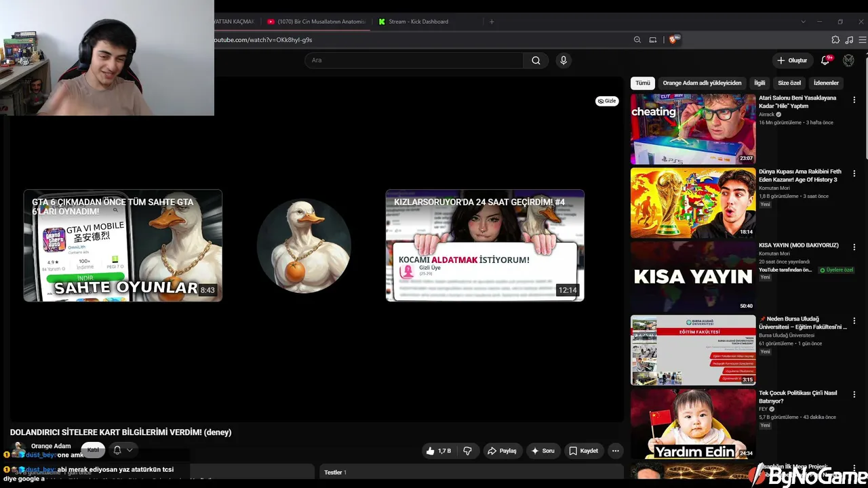Click the Brave Shields lion icon

tap(673, 40)
